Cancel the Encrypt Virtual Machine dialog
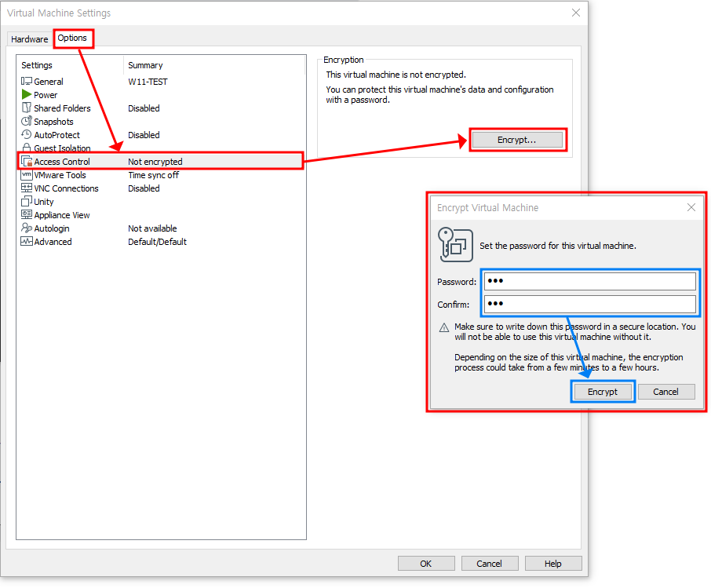 coord(665,392)
